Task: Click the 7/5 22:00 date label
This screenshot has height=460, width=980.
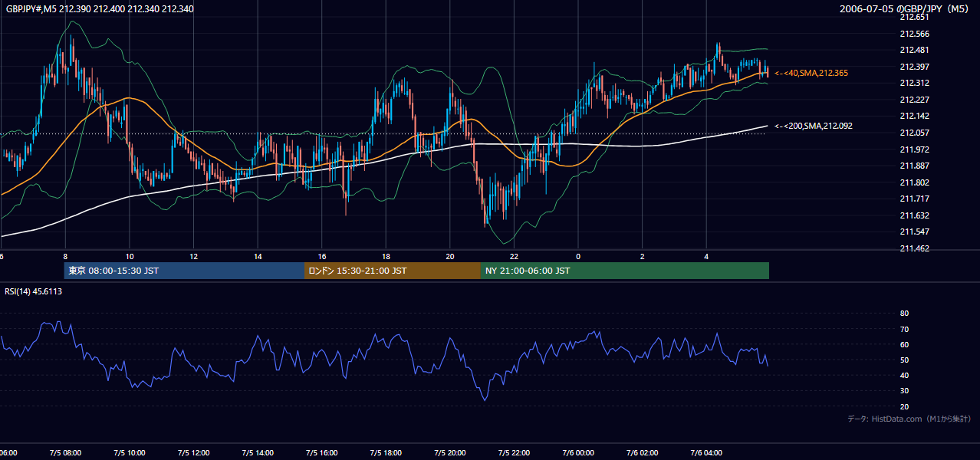Action: coord(515,453)
